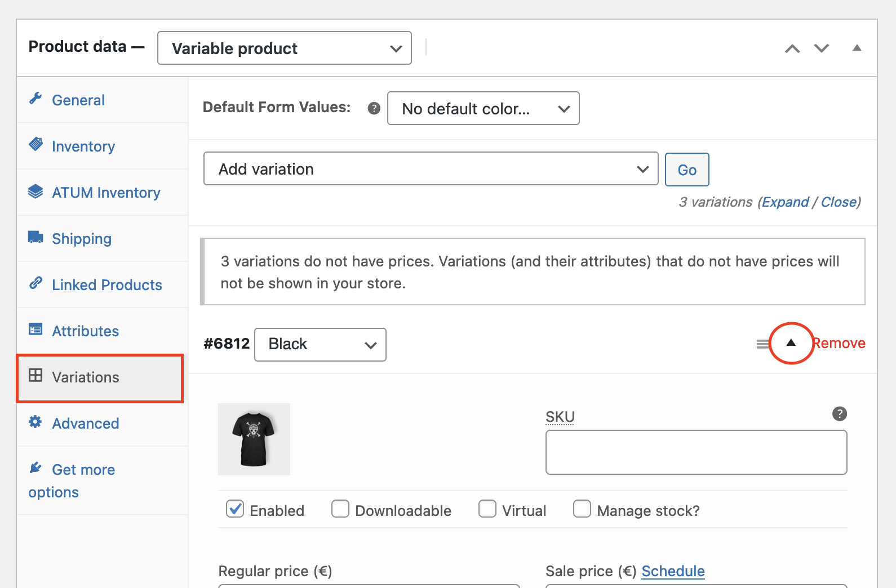
Task: Open the Add variation dropdown
Action: tap(431, 169)
